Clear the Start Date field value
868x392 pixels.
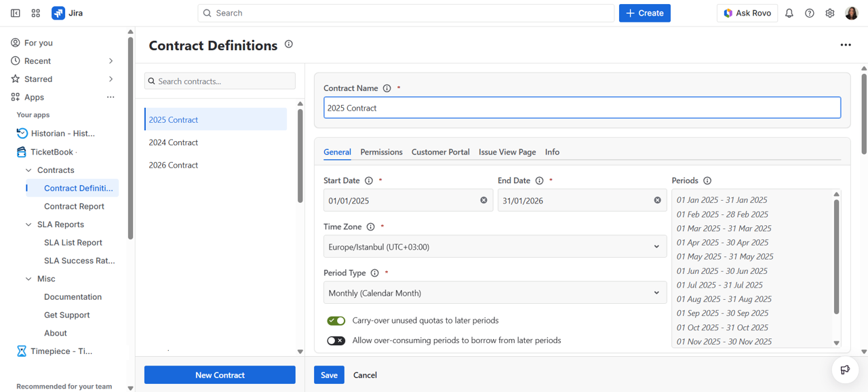(x=484, y=200)
